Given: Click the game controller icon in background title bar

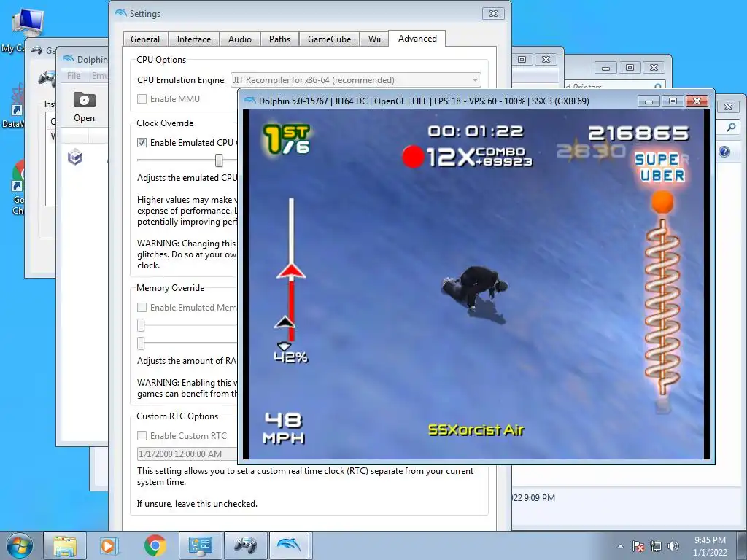Looking at the screenshot, I should (37, 50).
